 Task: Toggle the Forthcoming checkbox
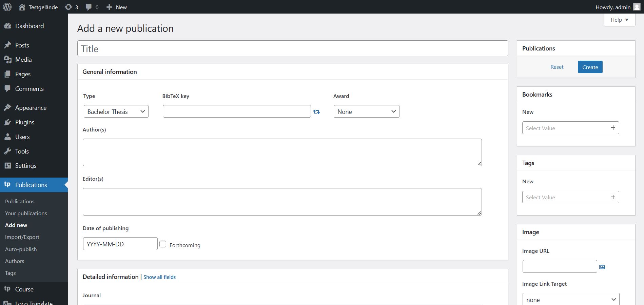tap(163, 244)
